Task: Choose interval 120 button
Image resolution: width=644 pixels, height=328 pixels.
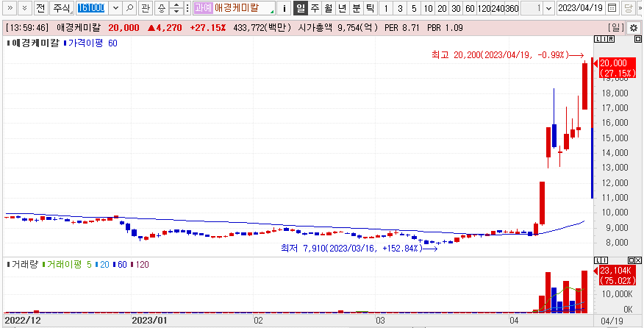Action: (x=484, y=8)
